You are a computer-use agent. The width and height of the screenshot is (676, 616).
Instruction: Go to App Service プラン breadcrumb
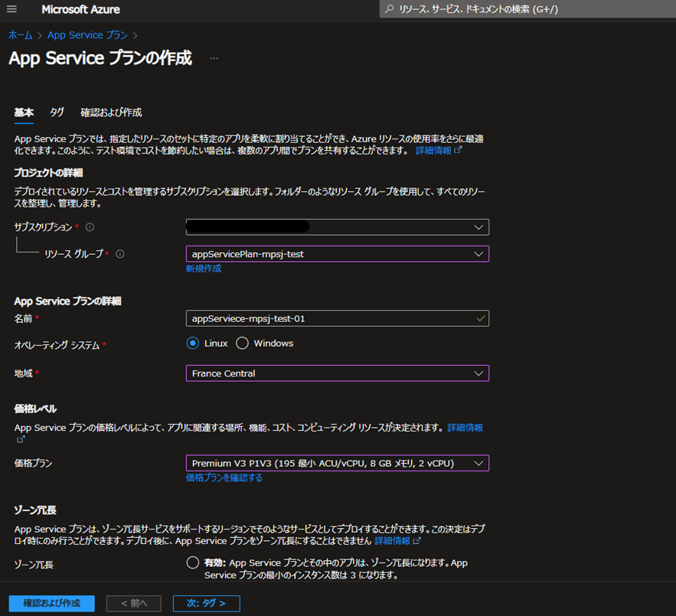click(x=87, y=35)
